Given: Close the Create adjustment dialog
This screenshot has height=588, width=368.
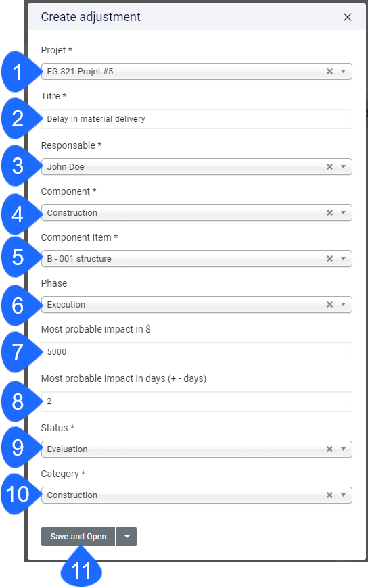Looking at the screenshot, I should (348, 17).
